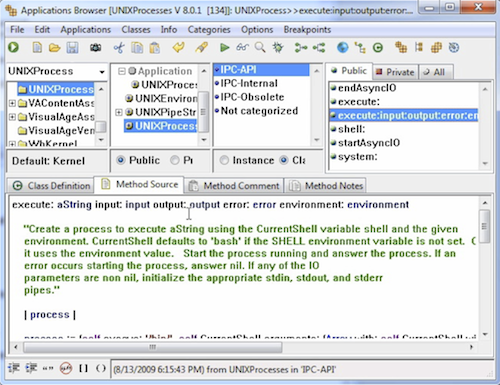
Task: Select the Instance radio button
Action: [224, 161]
